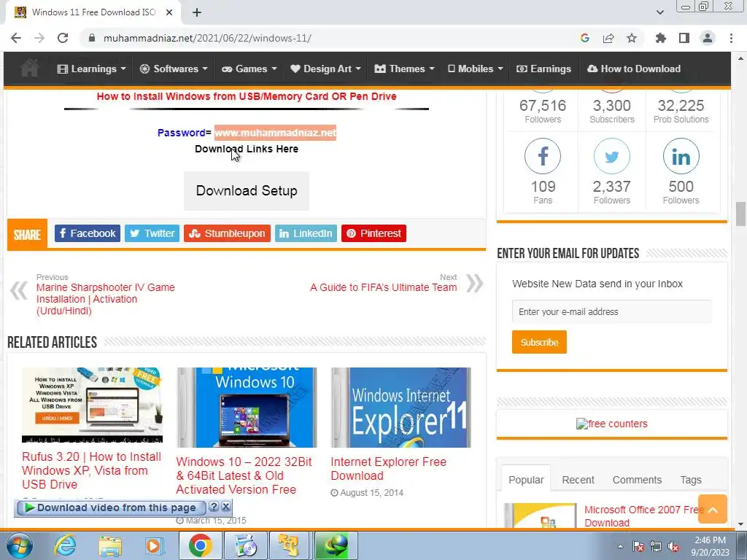Expand the Themes menu
747x560 pixels.
(404, 69)
